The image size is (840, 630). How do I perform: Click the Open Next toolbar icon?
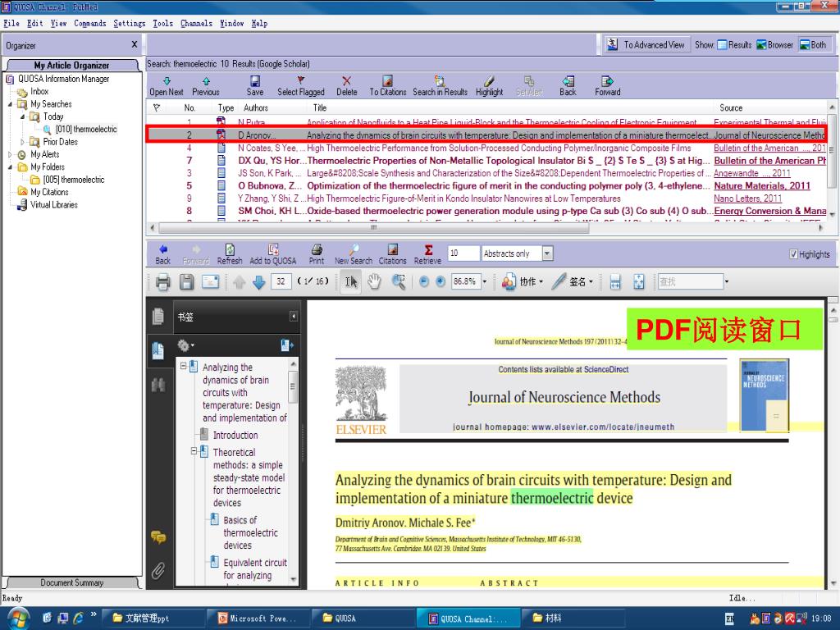click(166, 81)
